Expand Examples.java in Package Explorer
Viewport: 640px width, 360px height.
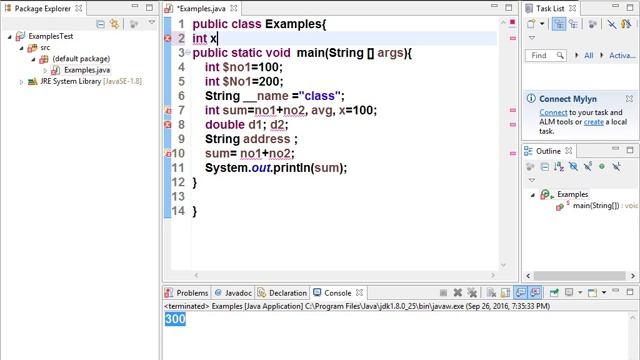tap(45, 71)
